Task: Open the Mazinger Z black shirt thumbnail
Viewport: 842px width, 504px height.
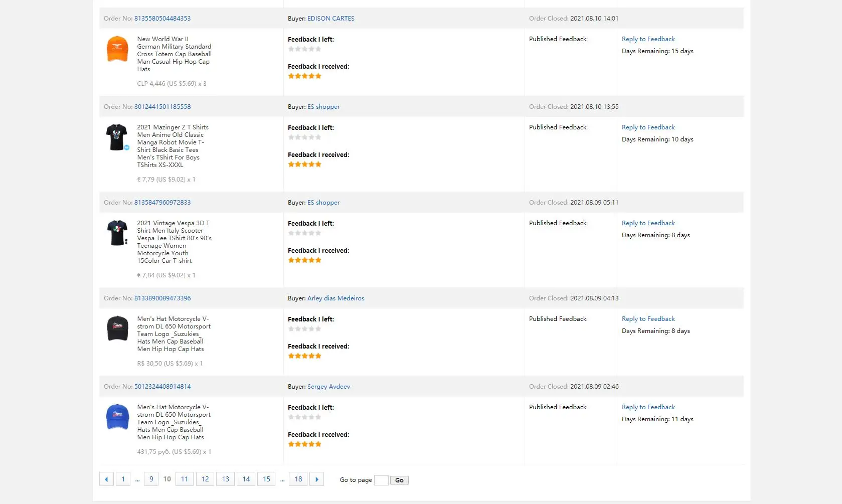Action: 117,137
